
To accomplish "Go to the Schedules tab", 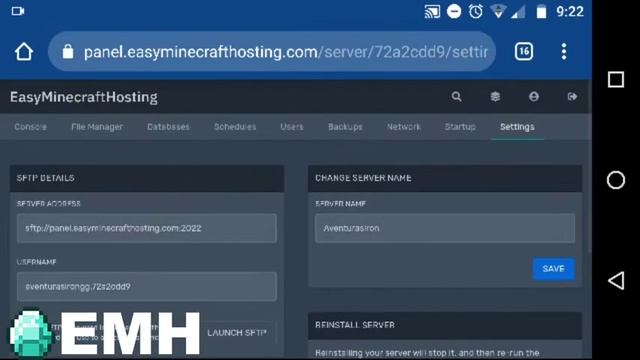I will 235,127.
